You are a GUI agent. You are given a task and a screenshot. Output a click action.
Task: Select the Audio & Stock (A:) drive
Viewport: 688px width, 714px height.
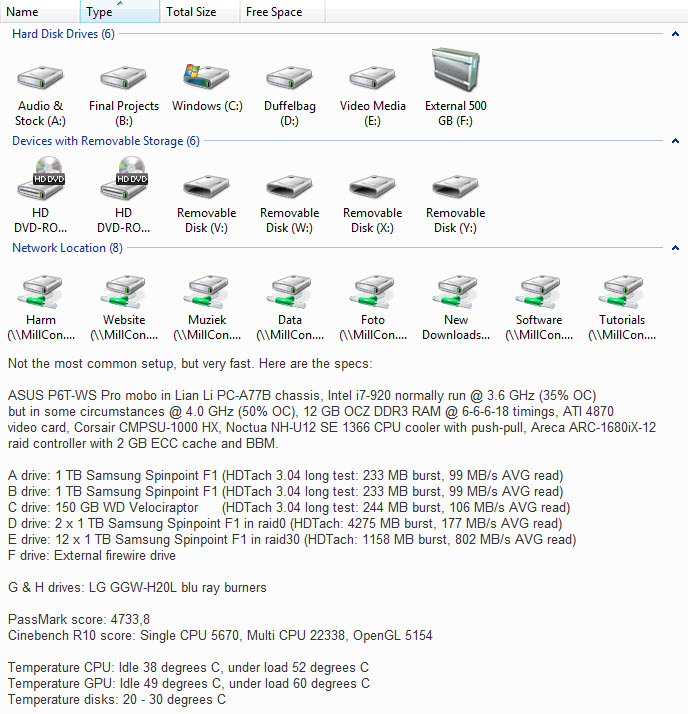coord(41,80)
